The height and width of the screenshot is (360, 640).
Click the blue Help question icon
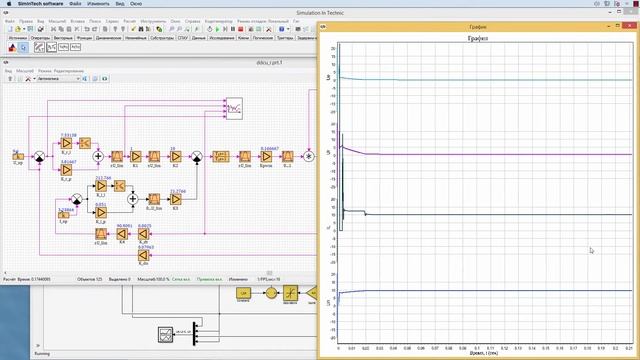(282, 29)
